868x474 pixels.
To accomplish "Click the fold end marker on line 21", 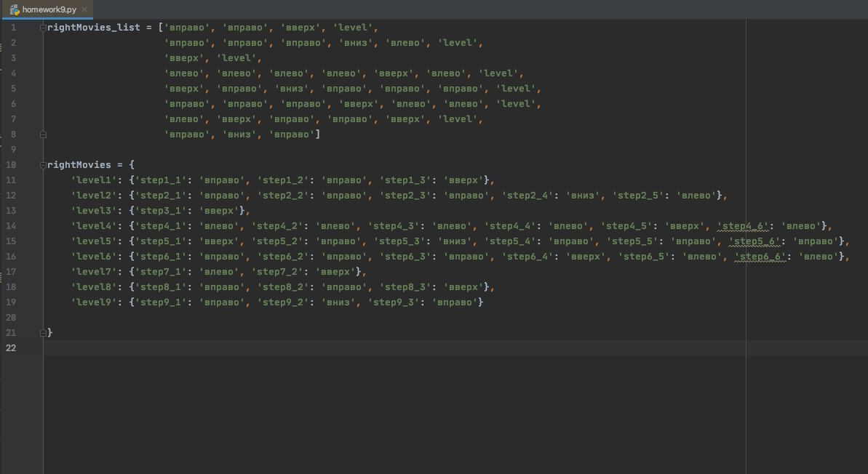I will pyautogui.click(x=43, y=332).
